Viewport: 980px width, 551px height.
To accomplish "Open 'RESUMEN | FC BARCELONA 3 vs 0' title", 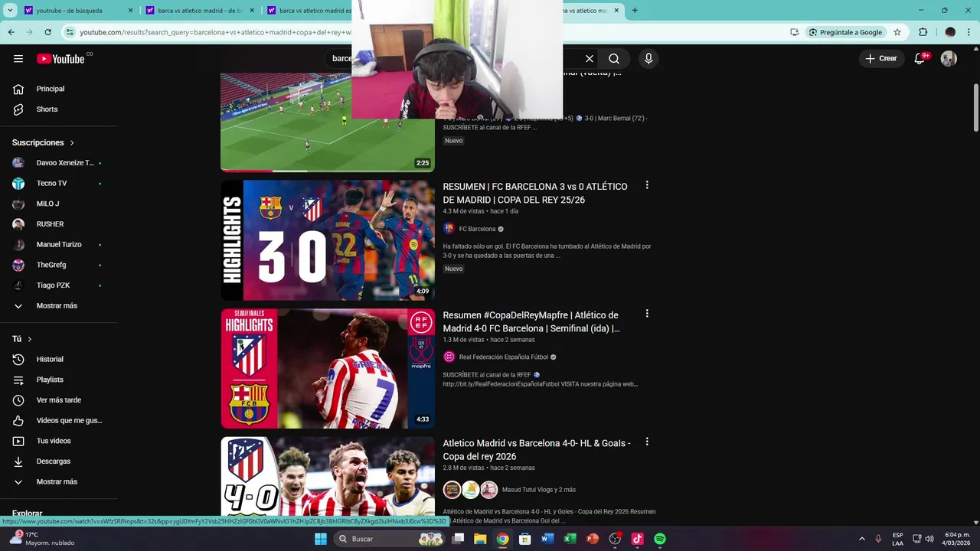I will point(535,193).
